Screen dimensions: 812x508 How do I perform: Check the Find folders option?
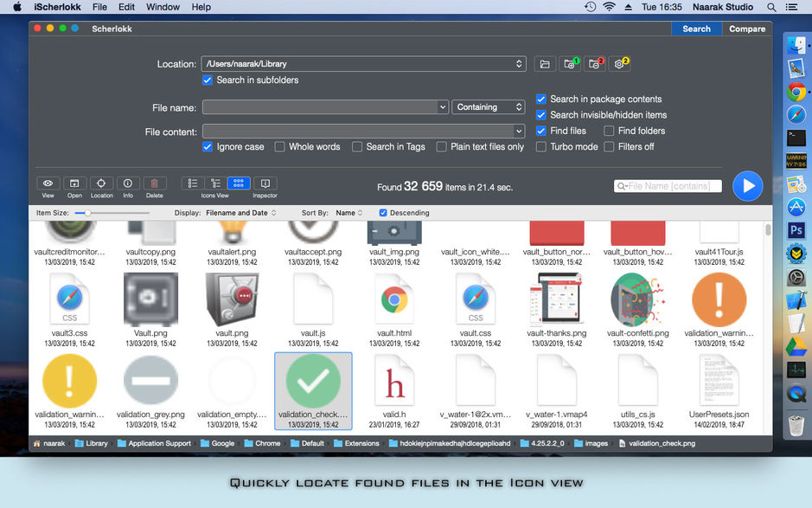(610, 131)
